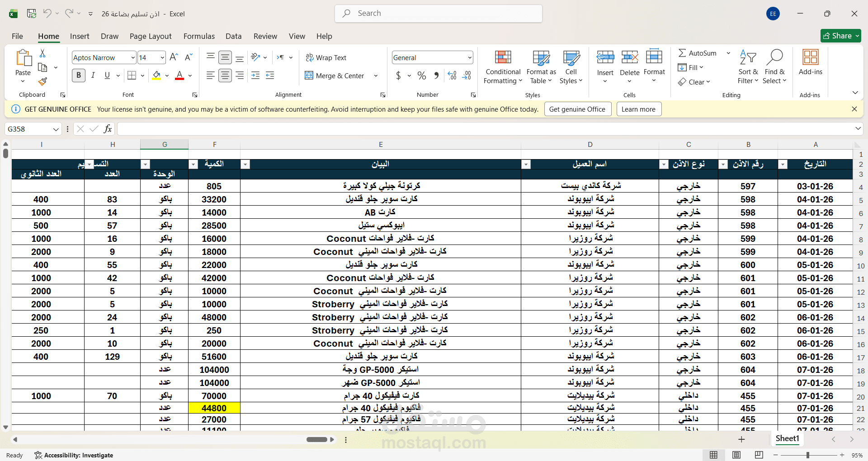Increase font size with larger A

[x=174, y=57]
